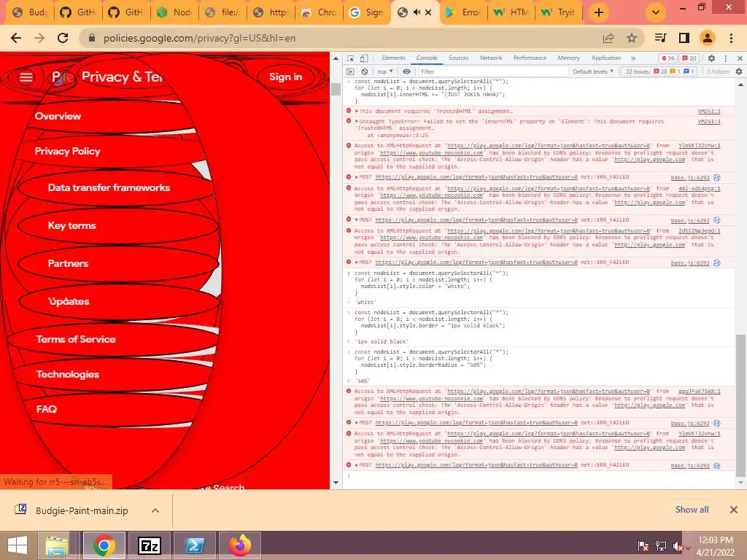The width and height of the screenshot is (747, 560).
Task: Open the Overview link
Action: coord(58,116)
